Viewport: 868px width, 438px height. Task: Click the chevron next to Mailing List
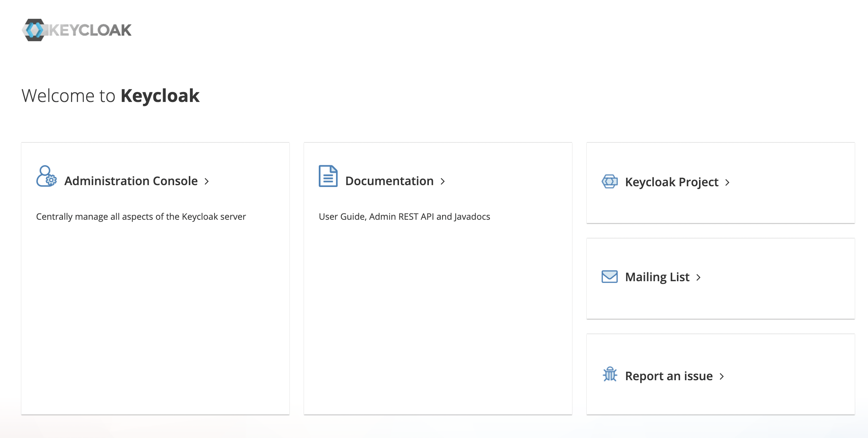tap(698, 277)
